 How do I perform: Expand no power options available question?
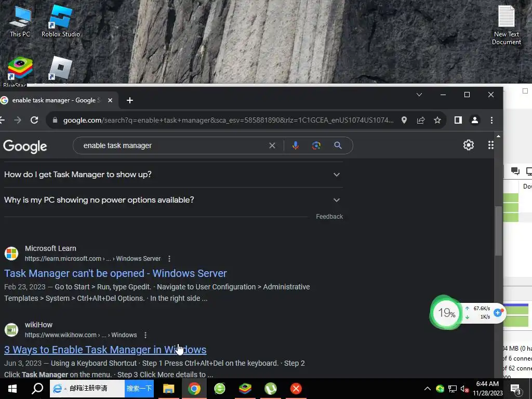(x=174, y=200)
